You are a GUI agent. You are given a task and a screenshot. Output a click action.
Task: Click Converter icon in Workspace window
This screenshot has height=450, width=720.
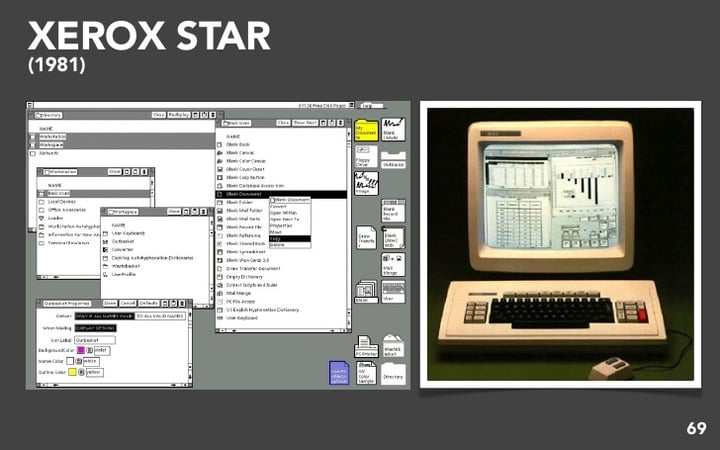pyautogui.click(x=105, y=249)
